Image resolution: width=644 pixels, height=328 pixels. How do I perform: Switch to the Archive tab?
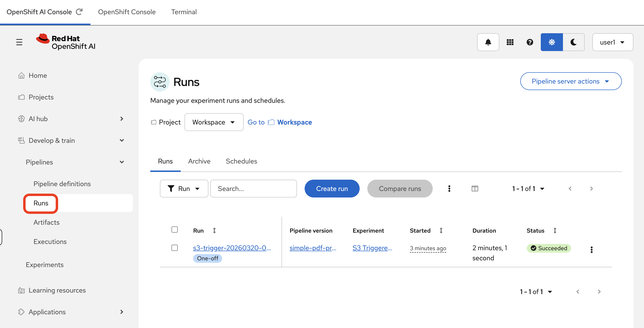pos(199,161)
